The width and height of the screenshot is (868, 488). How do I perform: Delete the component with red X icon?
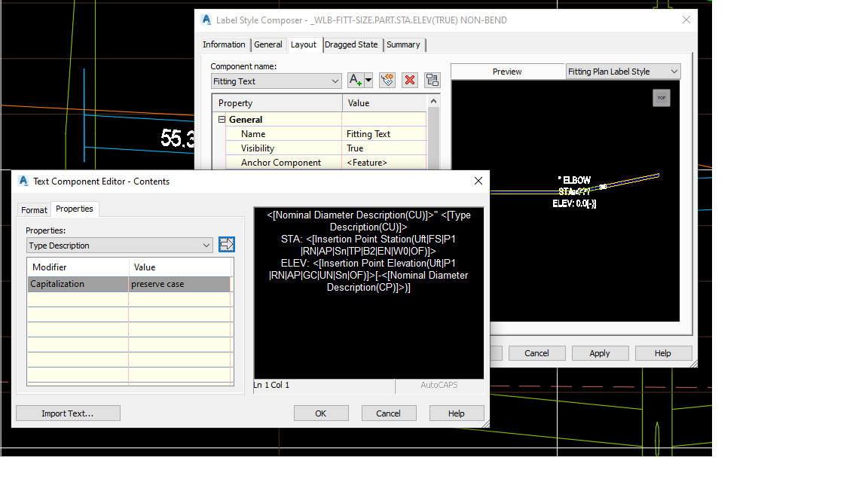pyautogui.click(x=410, y=81)
